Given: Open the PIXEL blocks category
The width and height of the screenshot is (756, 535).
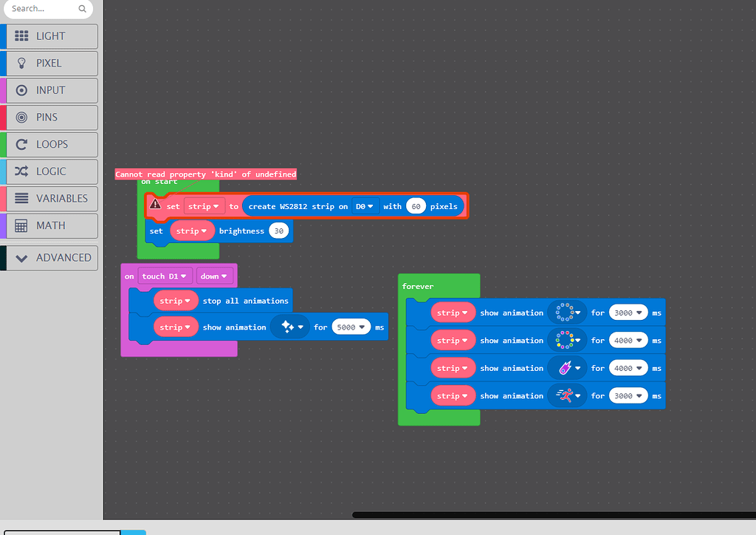Looking at the screenshot, I should [52, 64].
